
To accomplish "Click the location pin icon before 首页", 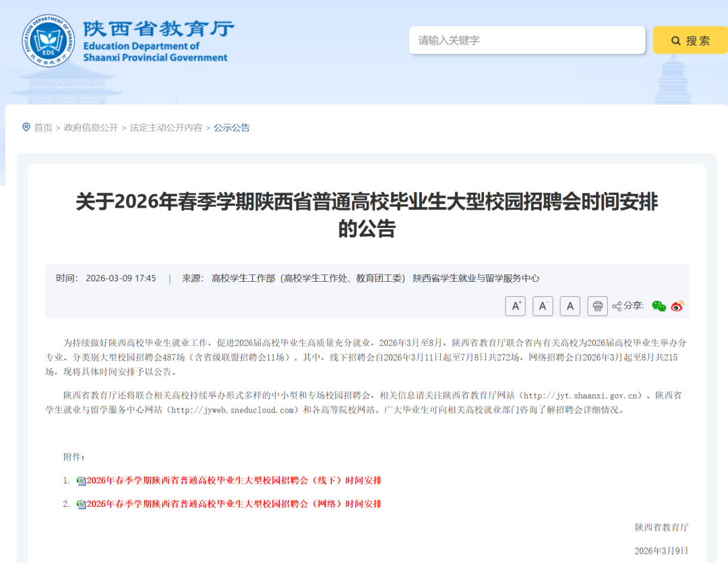I will click(x=26, y=127).
